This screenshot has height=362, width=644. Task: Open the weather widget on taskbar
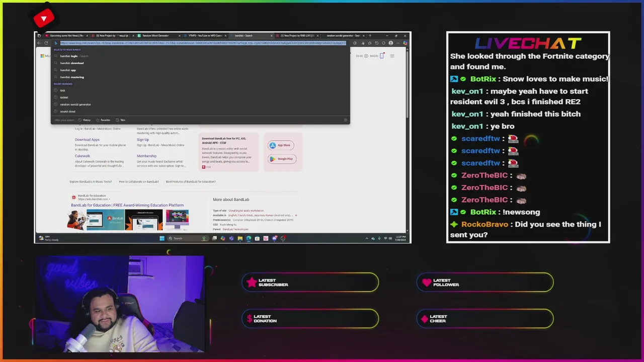click(50, 238)
